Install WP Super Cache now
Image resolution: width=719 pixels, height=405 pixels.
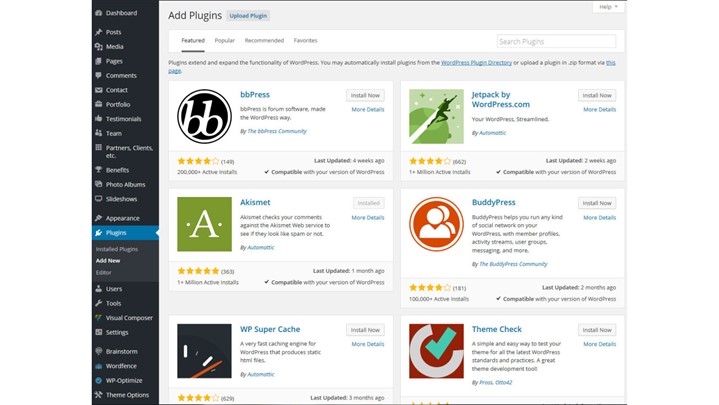coord(365,330)
